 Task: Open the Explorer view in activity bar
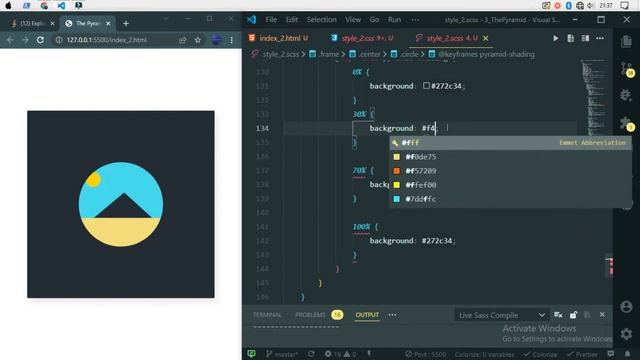point(626,41)
